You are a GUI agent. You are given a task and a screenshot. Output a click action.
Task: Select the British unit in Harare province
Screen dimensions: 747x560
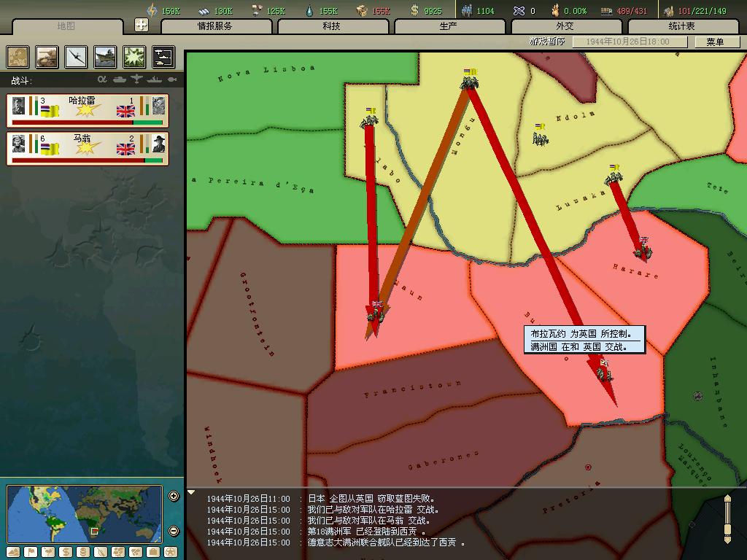(x=643, y=248)
